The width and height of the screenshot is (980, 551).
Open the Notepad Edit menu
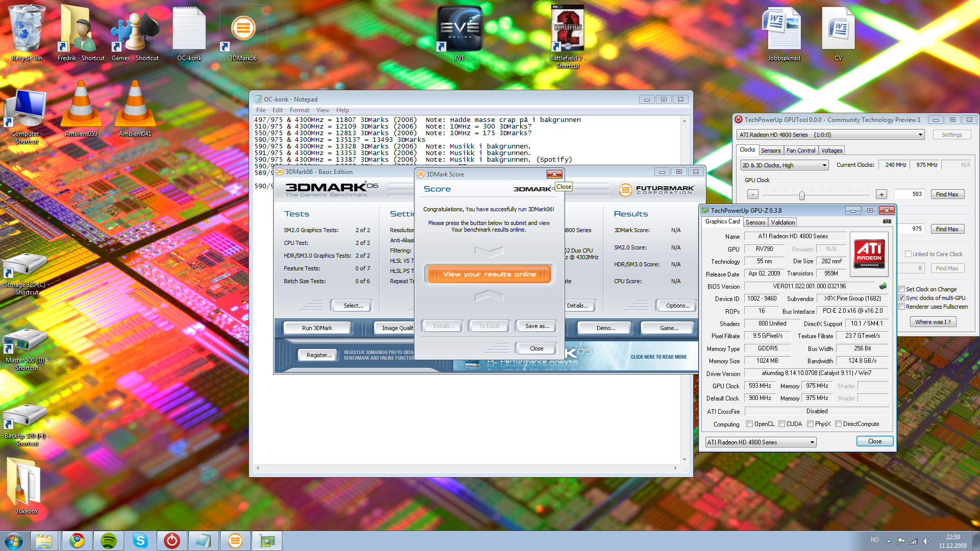click(278, 110)
